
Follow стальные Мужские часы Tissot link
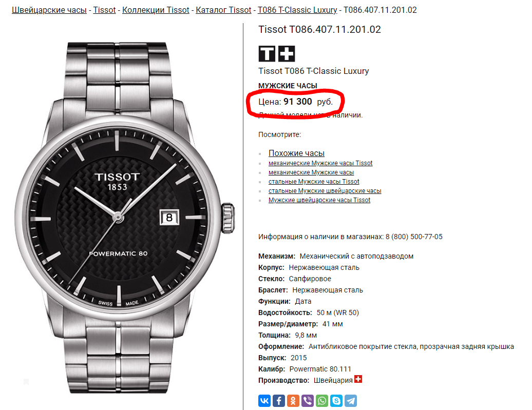coord(314,182)
